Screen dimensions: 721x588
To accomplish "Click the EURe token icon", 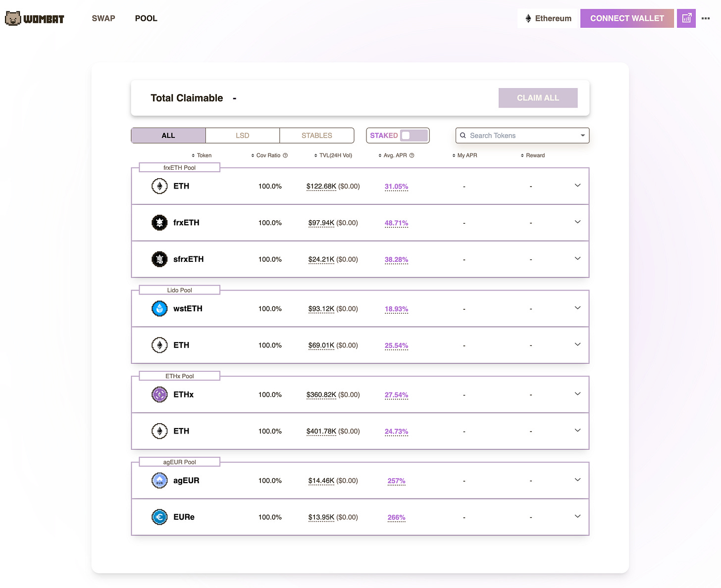I will pyautogui.click(x=159, y=517).
